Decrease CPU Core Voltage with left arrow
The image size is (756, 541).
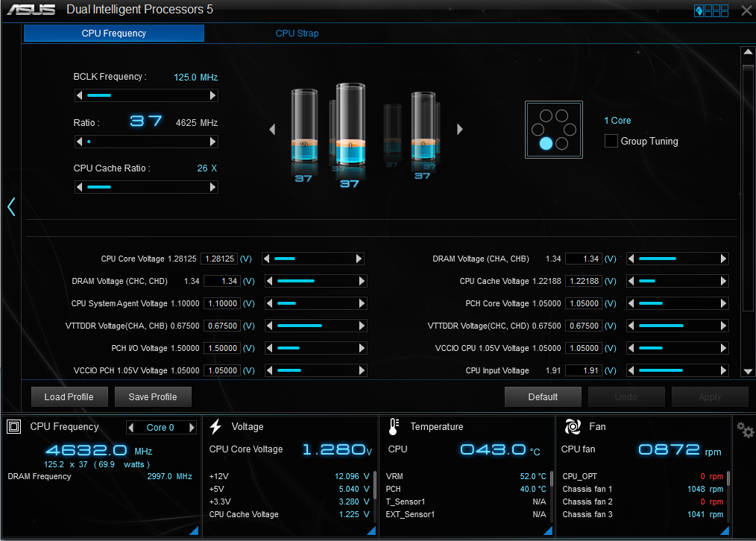(267, 259)
